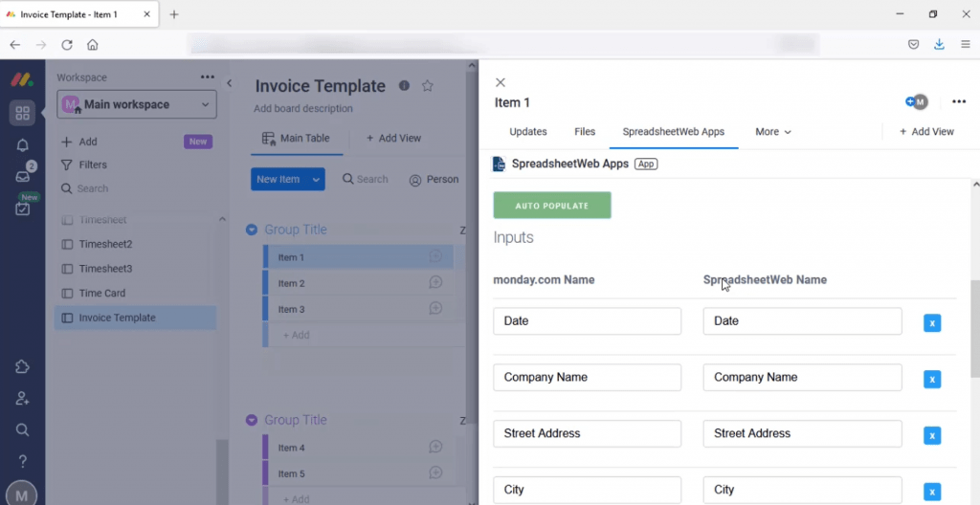Open the Main workspace dropdown
Screen dimensions: 980x505
pos(137,104)
